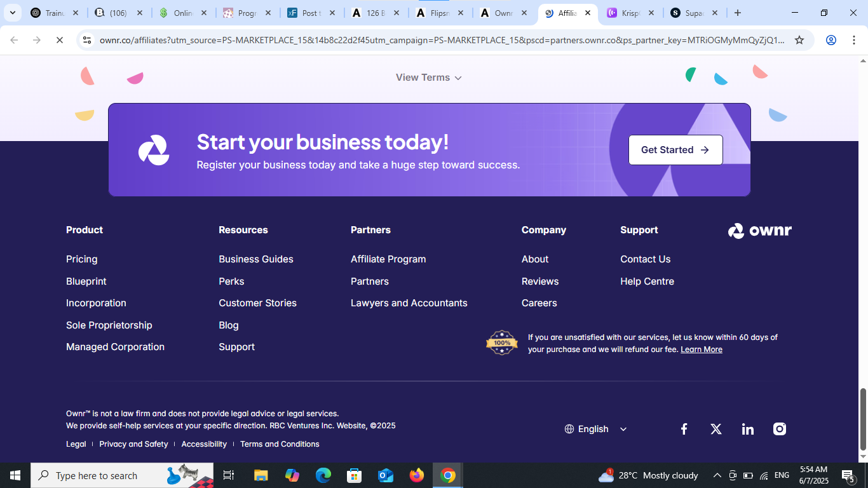Stop page loading with X button
Viewport: 868px width, 488px height.
tap(59, 40)
